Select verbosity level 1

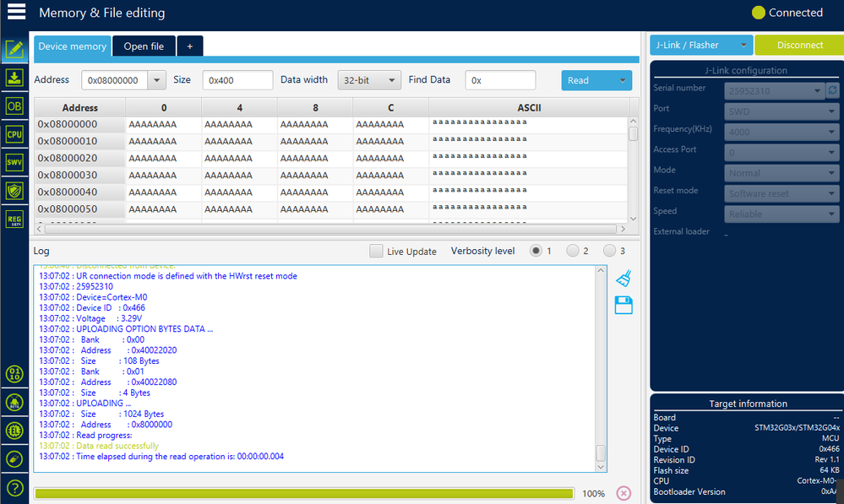click(x=536, y=251)
